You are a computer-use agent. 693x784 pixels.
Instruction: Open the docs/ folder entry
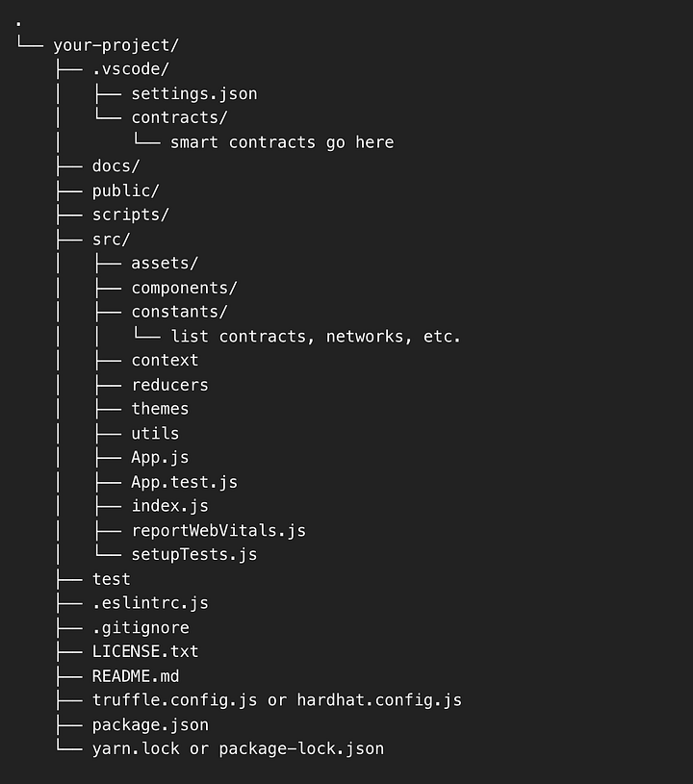coord(116,166)
